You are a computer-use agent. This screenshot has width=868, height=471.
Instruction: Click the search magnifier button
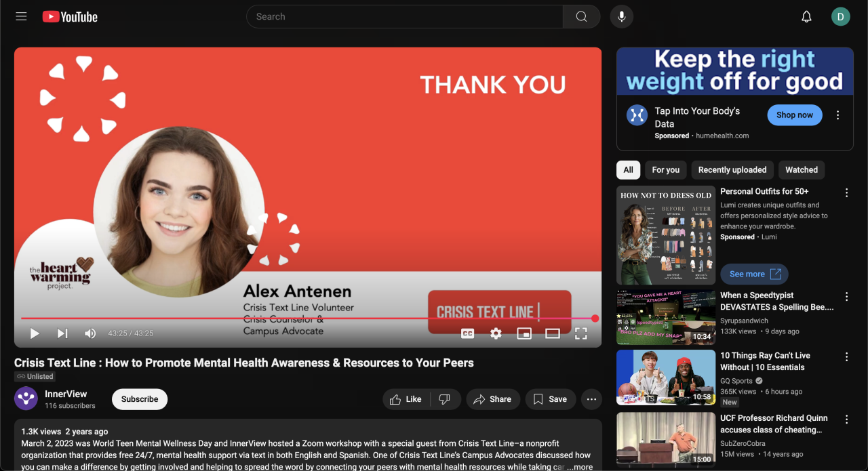581,16
